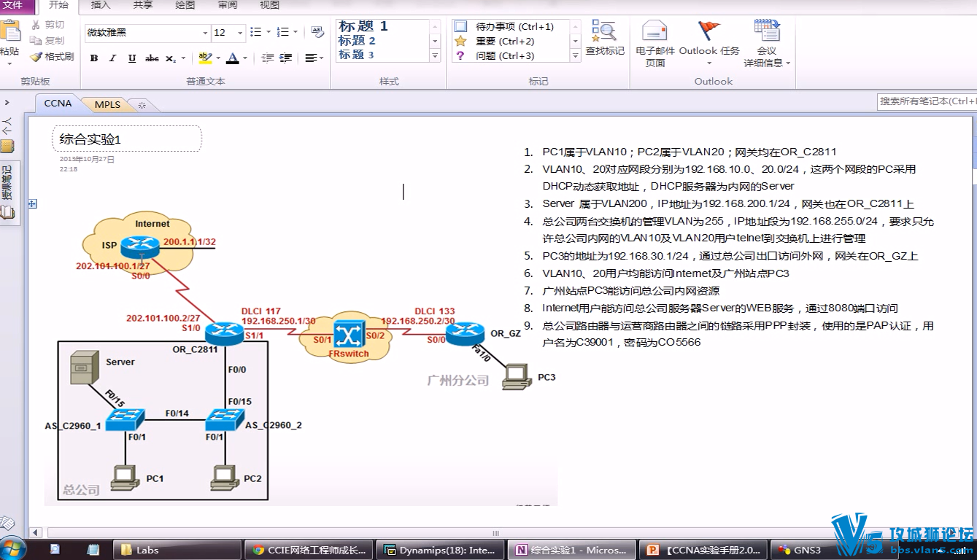Click the Format Painter (格式刷) tool
This screenshot has height=560, width=977.
(x=52, y=57)
